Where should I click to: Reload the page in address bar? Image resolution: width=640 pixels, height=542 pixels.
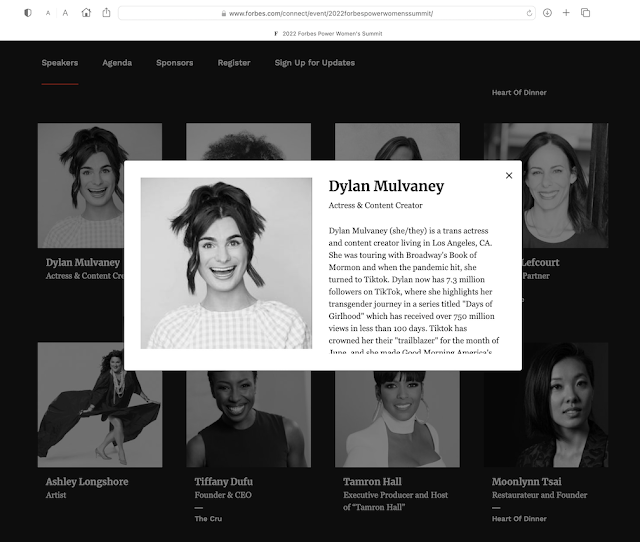(529, 13)
